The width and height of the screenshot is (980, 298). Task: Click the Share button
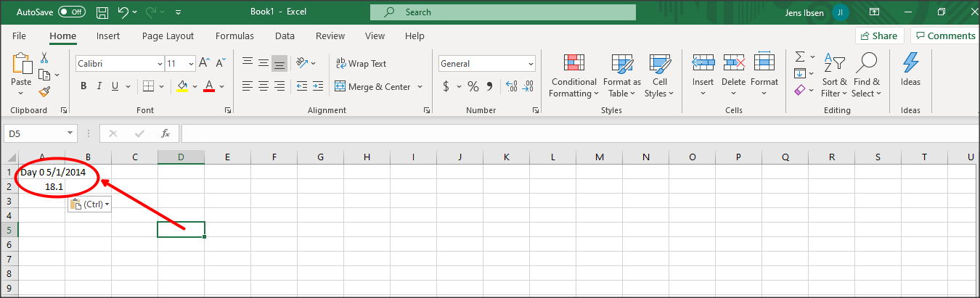point(878,36)
